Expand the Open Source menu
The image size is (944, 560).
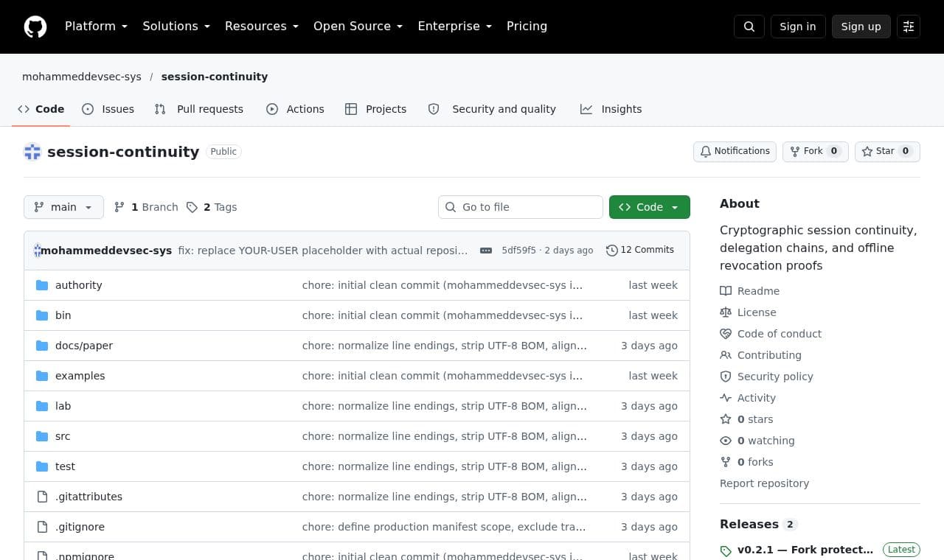[x=358, y=27]
